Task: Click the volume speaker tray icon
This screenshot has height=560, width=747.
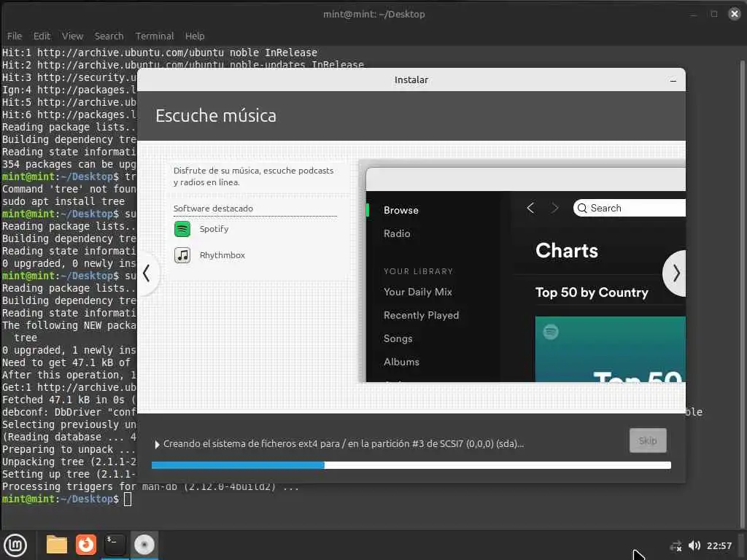Action: point(694,545)
